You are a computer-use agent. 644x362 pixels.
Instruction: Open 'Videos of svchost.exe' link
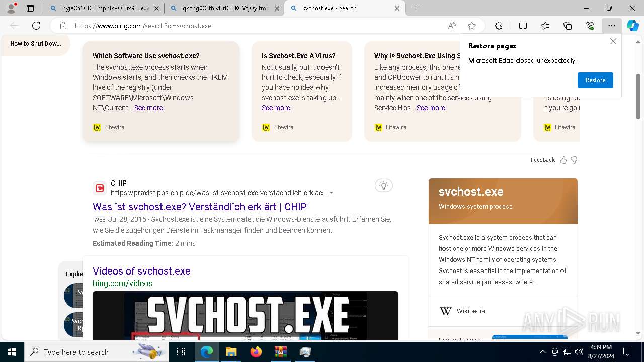point(141,271)
